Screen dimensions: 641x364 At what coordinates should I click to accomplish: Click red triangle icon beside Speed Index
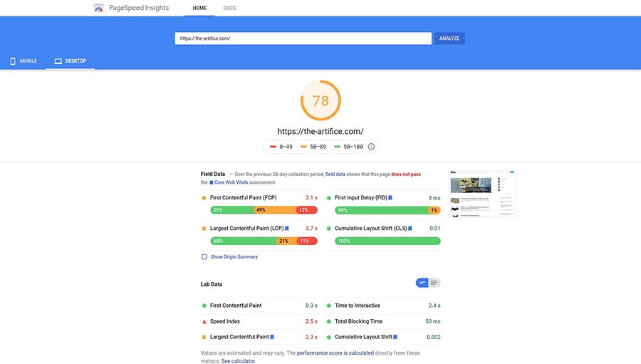(204, 321)
